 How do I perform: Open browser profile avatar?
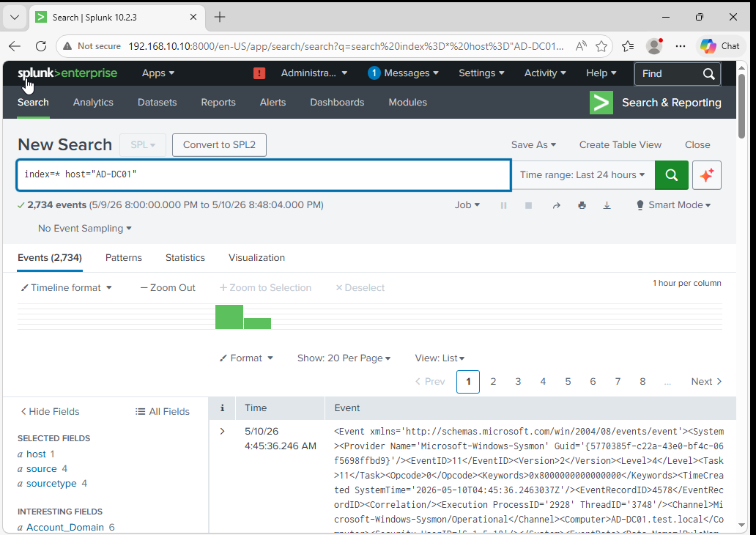point(654,46)
